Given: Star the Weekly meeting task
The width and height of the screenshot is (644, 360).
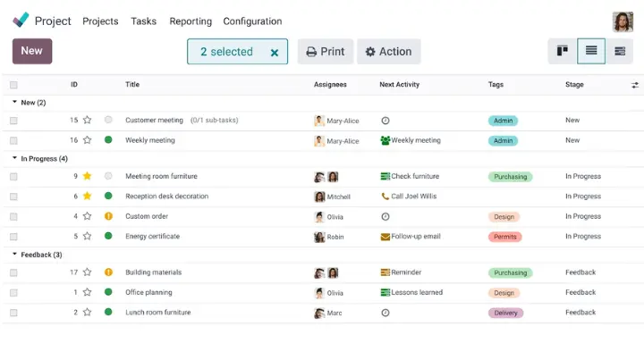Looking at the screenshot, I should (x=87, y=140).
